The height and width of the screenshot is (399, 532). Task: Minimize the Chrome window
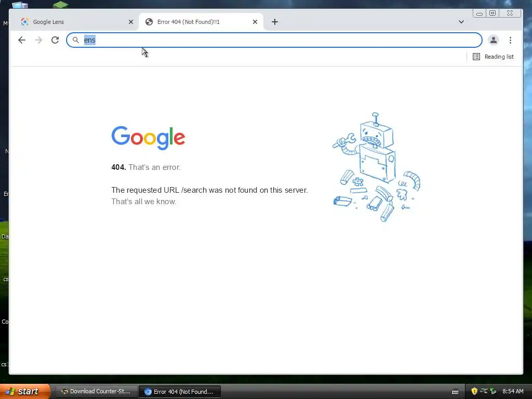pos(480,13)
